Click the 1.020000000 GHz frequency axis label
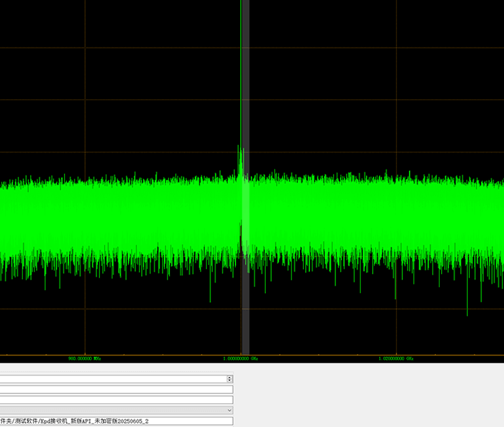 [x=396, y=359]
